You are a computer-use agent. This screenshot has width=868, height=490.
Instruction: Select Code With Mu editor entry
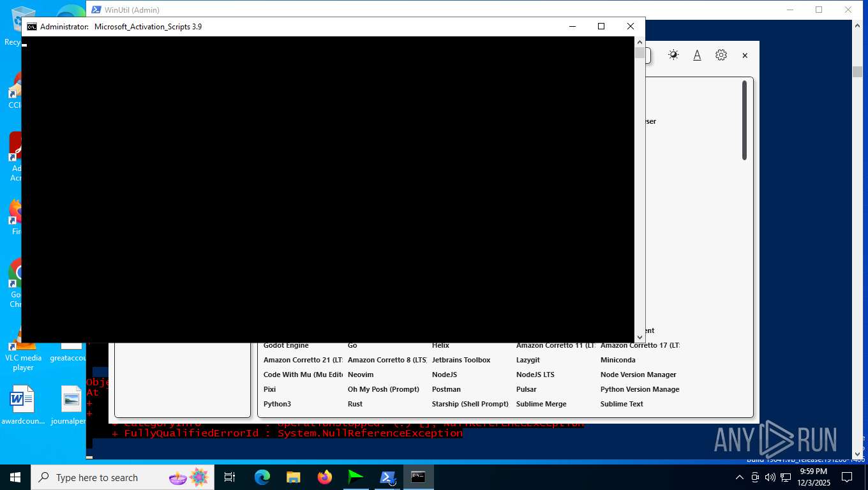[x=303, y=375]
